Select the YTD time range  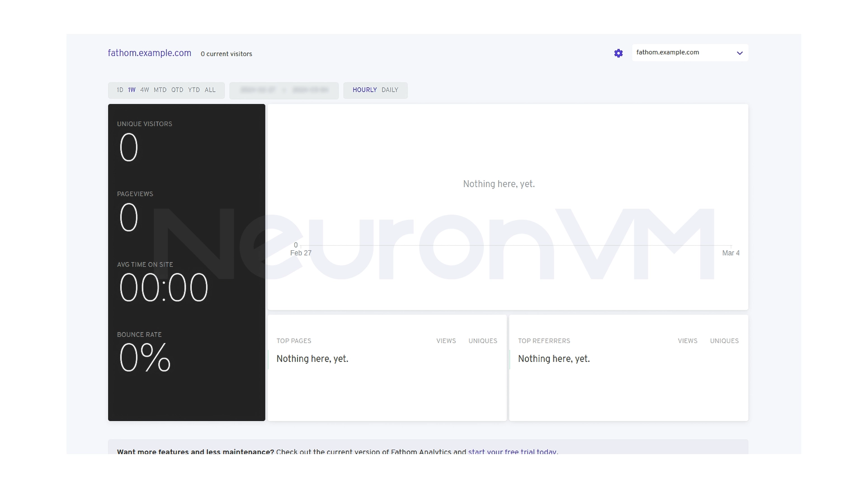[193, 90]
